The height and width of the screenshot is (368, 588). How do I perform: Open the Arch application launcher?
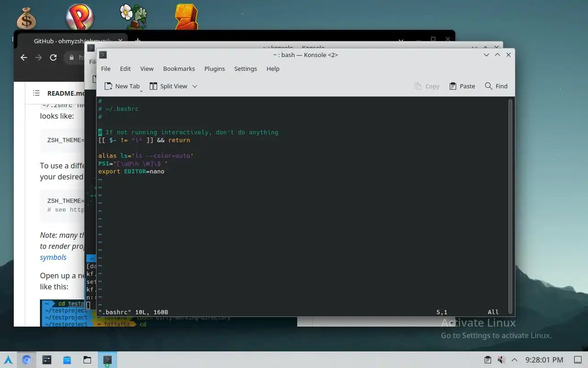(8, 360)
